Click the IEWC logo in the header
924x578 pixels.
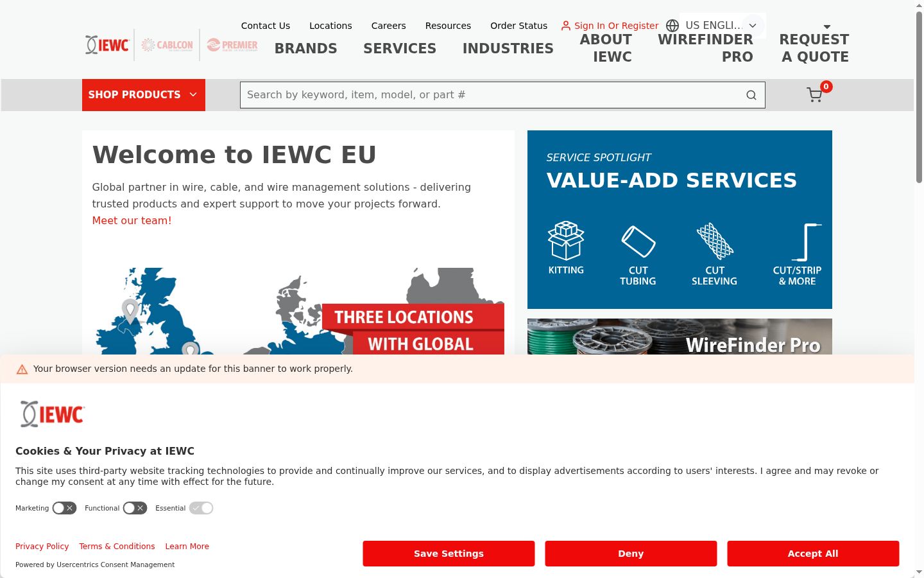[107, 45]
